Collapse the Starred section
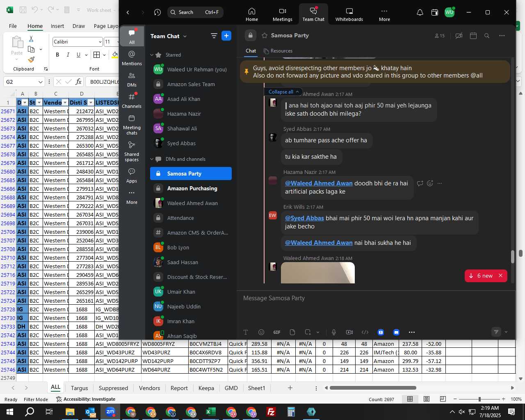 152,55
